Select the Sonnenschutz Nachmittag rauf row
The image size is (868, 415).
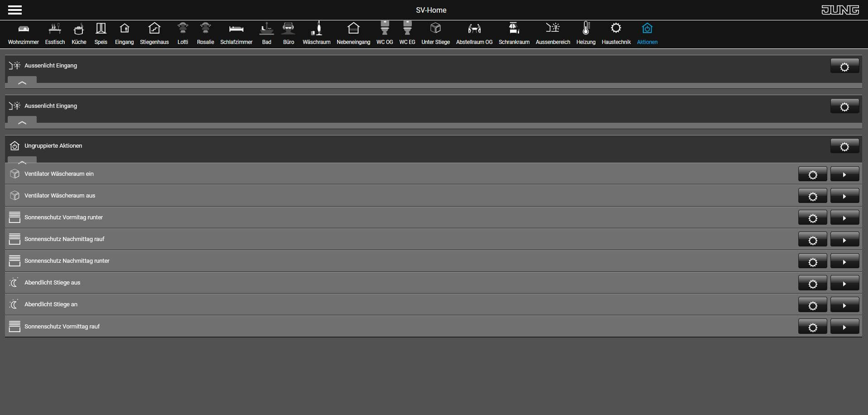[x=433, y=239]
